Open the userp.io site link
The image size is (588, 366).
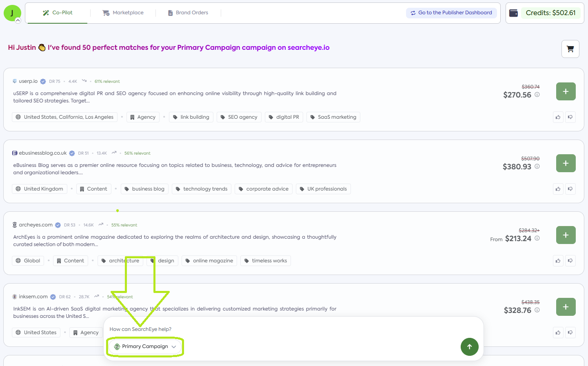28,81
